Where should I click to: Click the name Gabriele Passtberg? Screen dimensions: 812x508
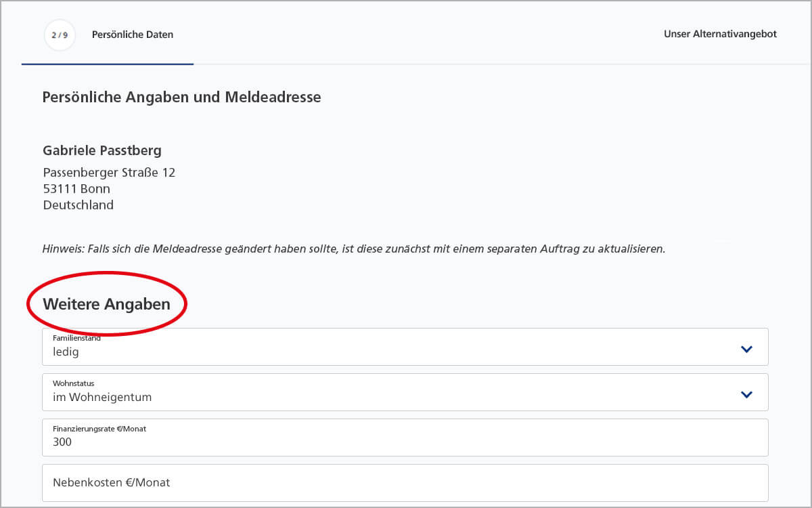pyautogui.click(x=102, y=150)
